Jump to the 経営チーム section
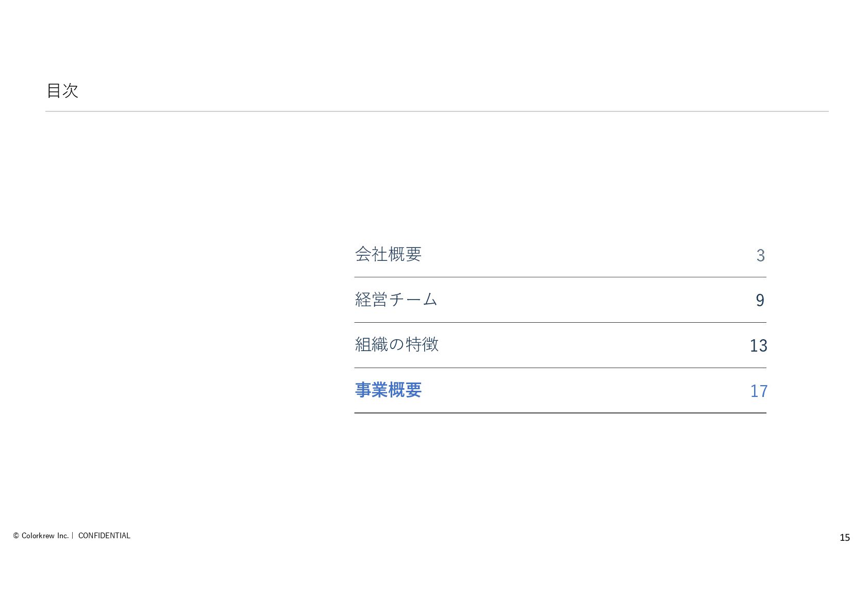This screenshot has width=868, height=614. click(396, 300)
